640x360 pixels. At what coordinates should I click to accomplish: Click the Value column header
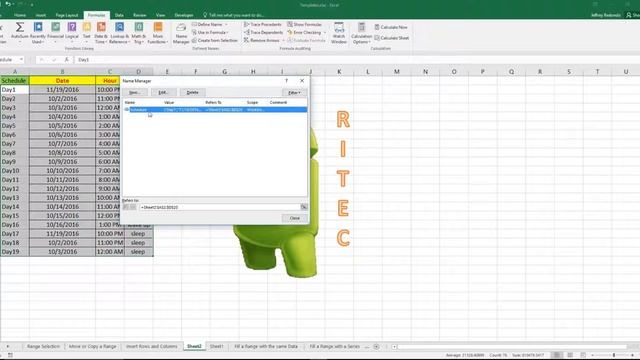(169, 102)
